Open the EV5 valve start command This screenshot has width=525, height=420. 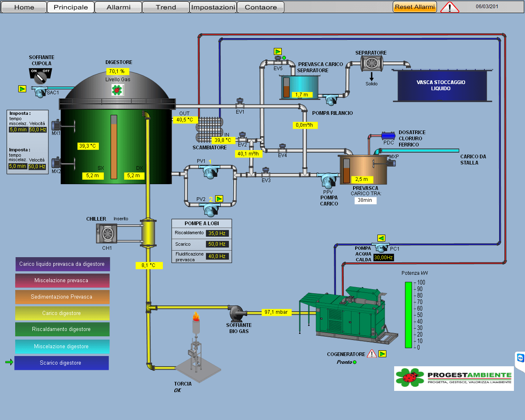[x=278, y=51]
